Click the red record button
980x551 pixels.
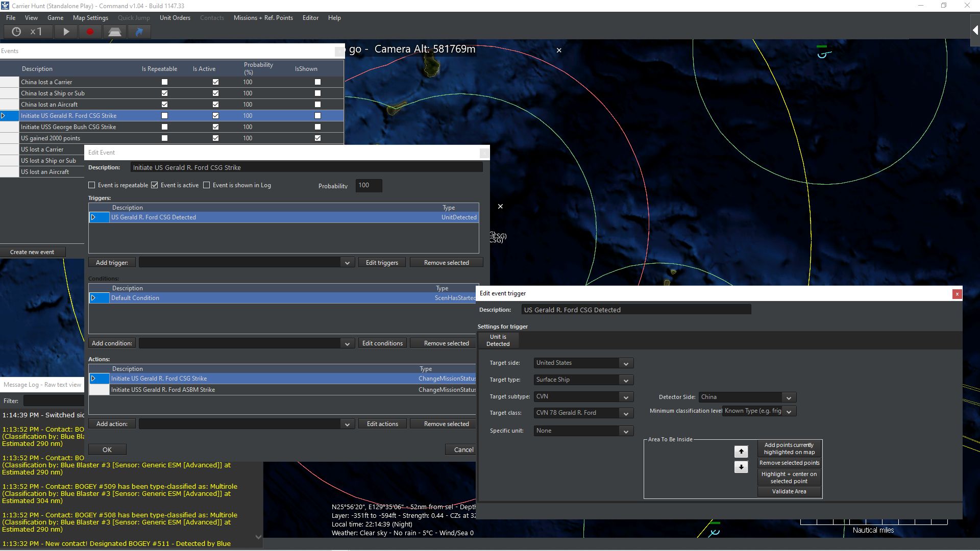point(90,32)
